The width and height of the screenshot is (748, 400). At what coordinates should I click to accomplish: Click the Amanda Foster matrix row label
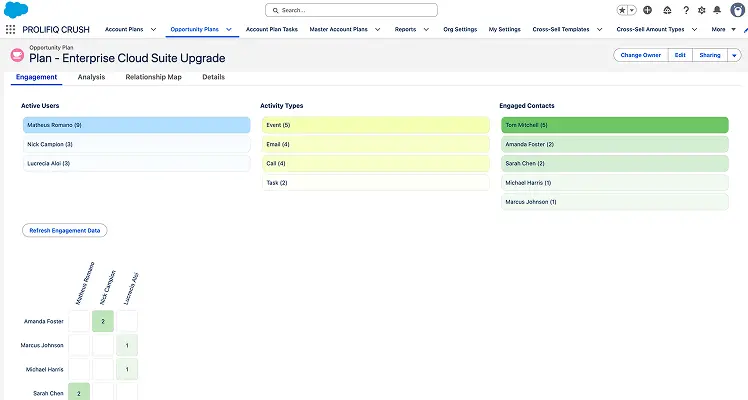point(44,321)
